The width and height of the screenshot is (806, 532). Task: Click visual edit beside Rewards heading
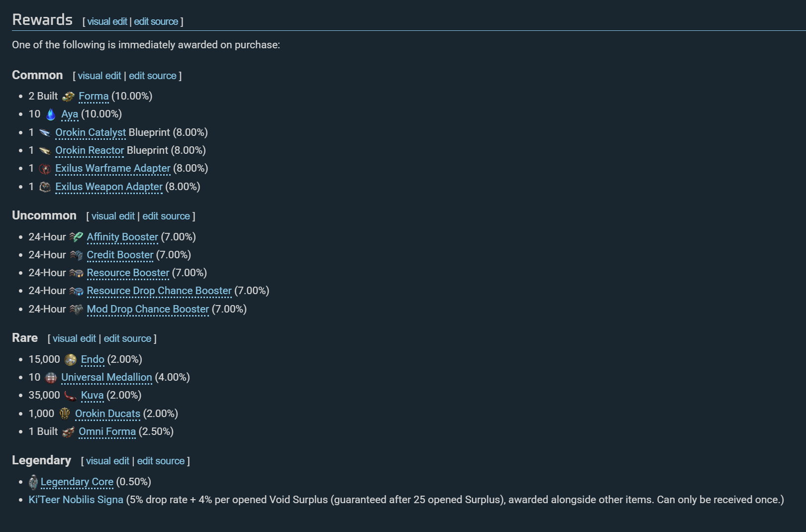(x=107, y=21)
